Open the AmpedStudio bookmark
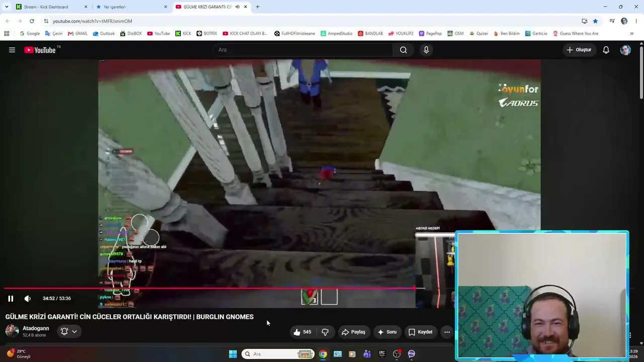Screen dimensions: 644x362 337,34
